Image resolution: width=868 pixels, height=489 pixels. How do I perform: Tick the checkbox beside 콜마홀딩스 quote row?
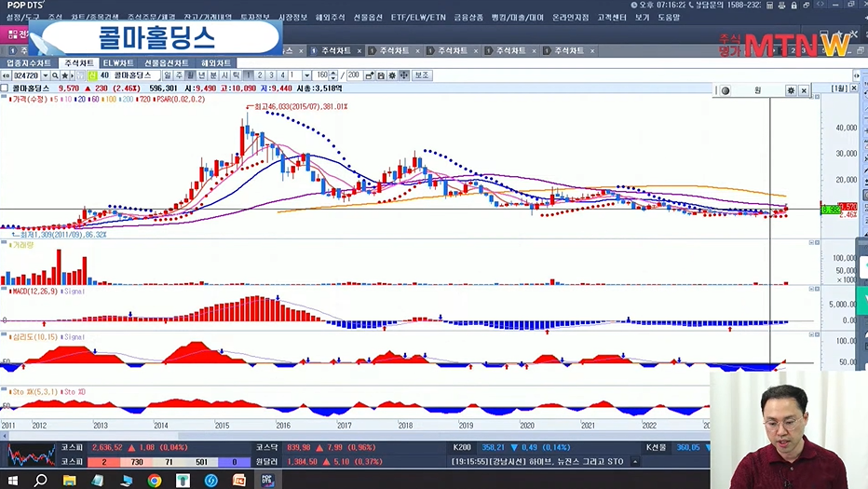[x=5, y=88]
